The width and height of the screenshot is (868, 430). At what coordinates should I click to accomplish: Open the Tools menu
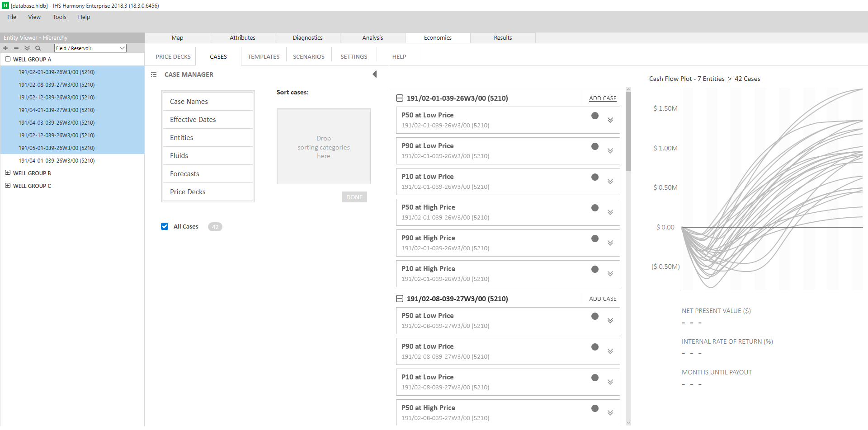point(60,17)
